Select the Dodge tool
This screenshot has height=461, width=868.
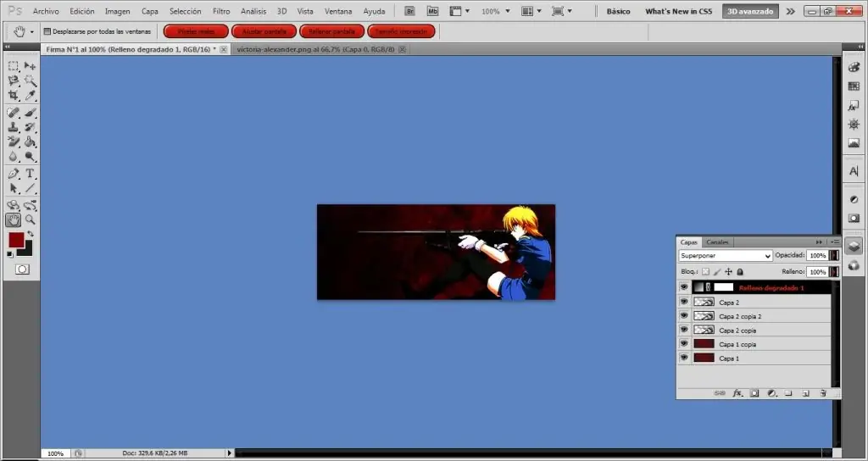coord(30,157)
